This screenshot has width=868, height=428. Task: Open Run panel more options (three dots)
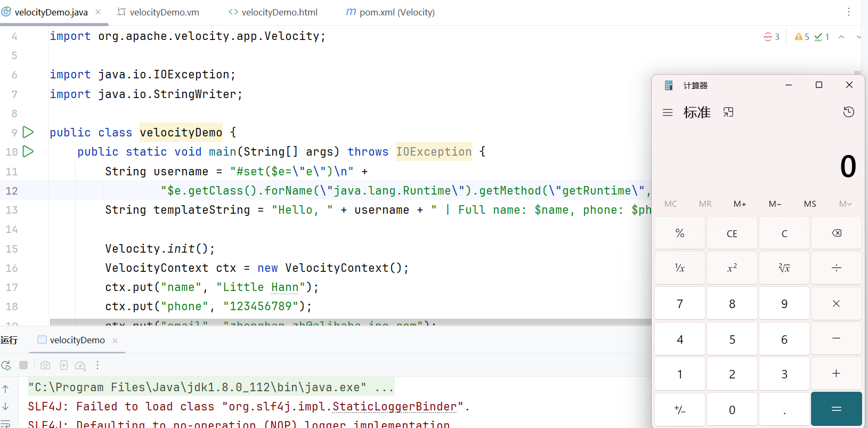tap(97, 366)
